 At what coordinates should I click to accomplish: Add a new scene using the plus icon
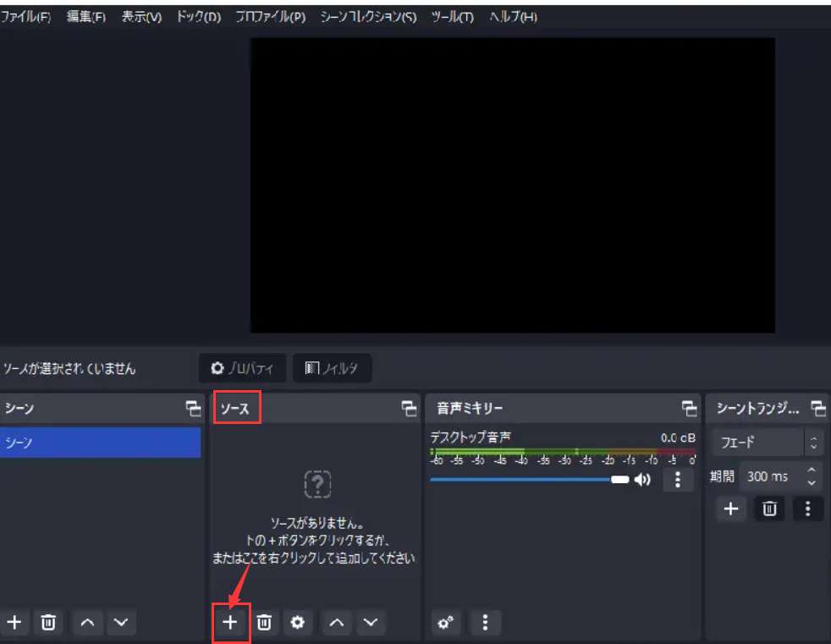point(15,622)
